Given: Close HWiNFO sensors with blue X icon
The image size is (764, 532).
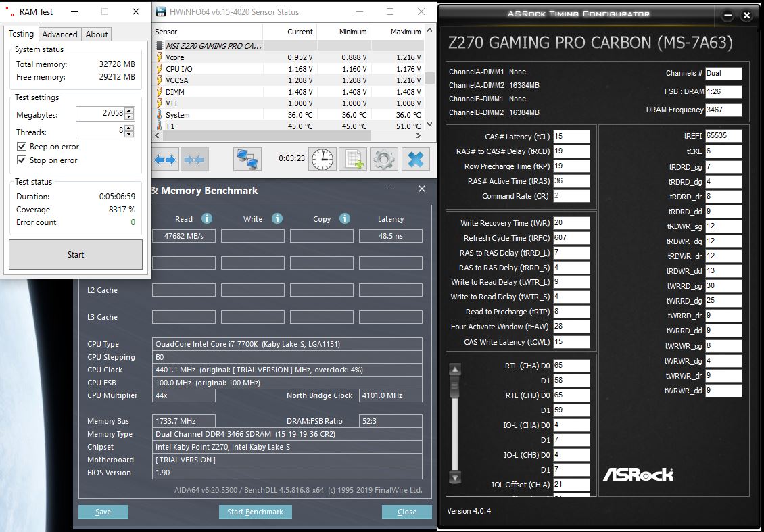Looking at the screenshot, I should coord(416,160).
